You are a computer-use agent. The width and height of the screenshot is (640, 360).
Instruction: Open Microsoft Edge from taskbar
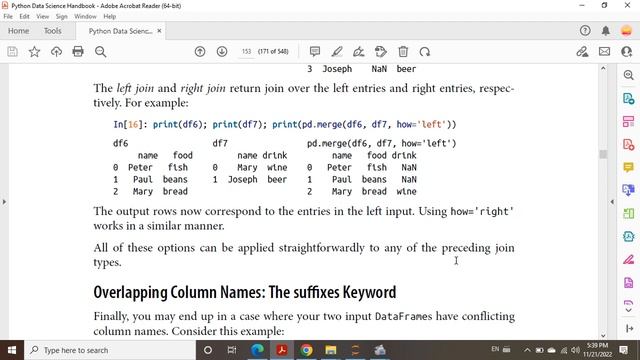click(257, 350)
